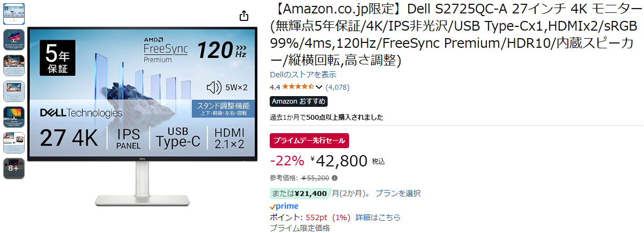Select the second product thumbnail
Screen dimensions: 644x233
[14, 39]
